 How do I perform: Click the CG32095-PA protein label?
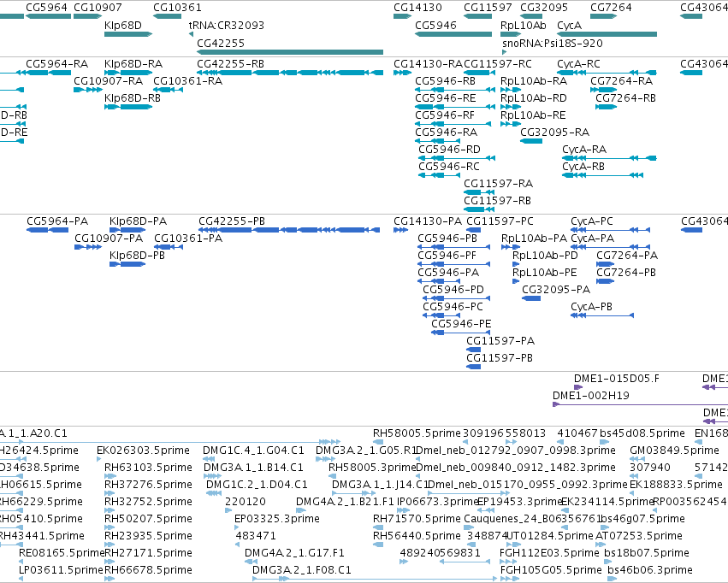coord(556,290)
